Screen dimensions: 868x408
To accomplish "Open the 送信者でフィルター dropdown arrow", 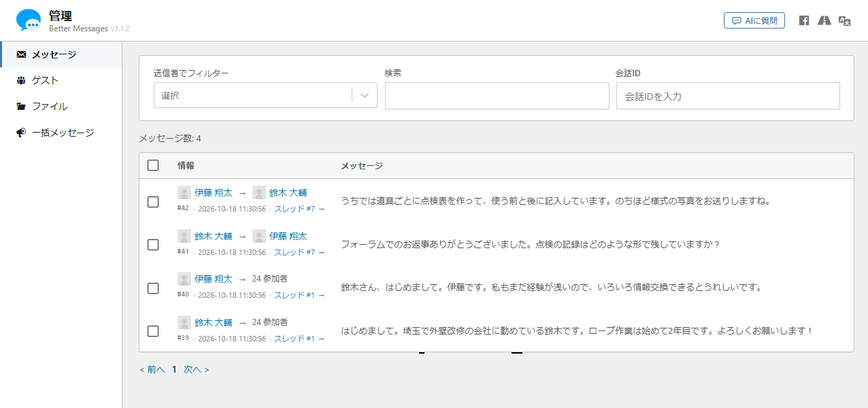I will (x=365, y=96).
